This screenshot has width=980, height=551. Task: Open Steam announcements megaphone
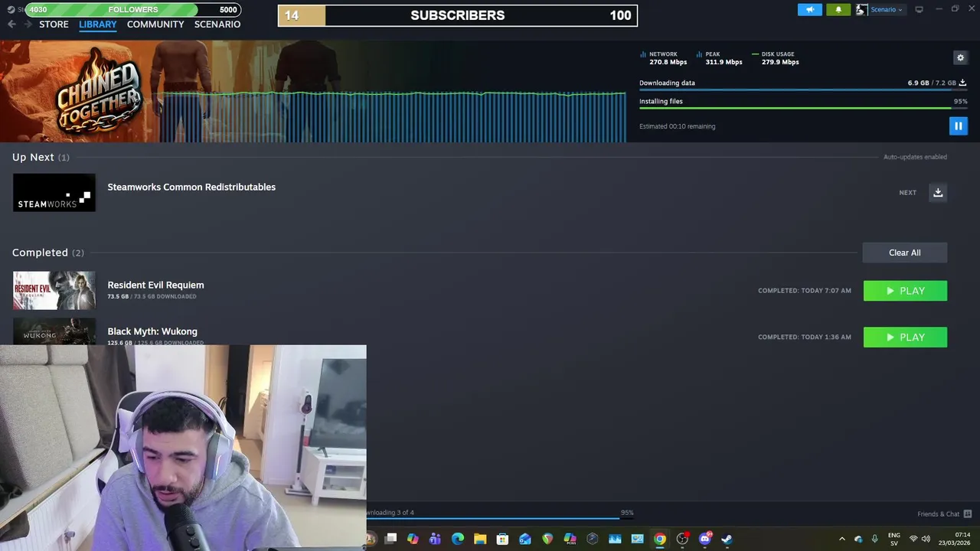pos(810,9)
